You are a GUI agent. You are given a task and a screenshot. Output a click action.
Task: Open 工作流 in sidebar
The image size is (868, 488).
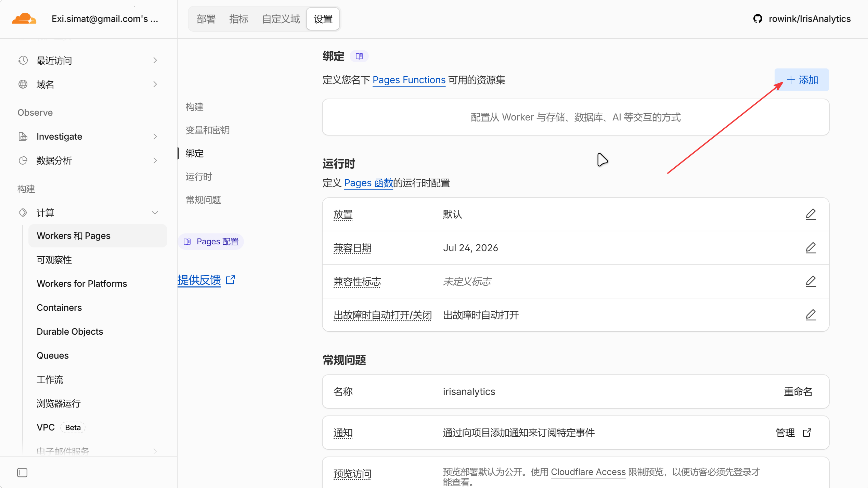point(50,380)
